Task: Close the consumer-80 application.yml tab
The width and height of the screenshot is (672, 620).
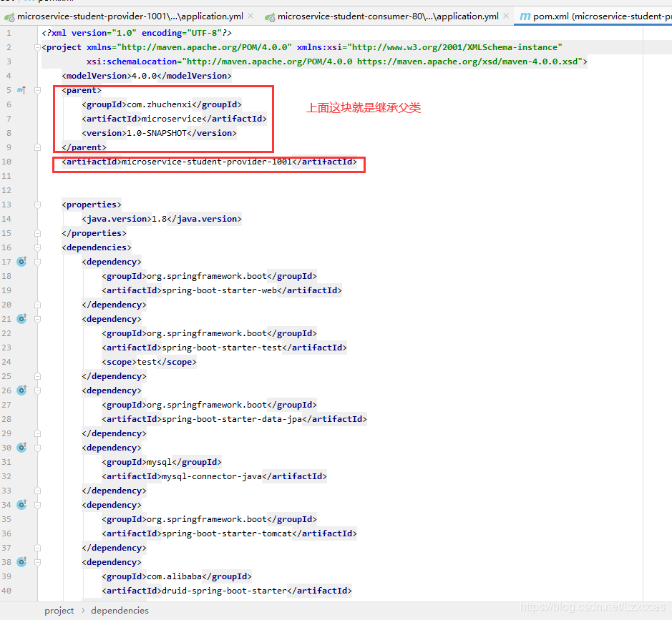Action: tap(506, 16)
